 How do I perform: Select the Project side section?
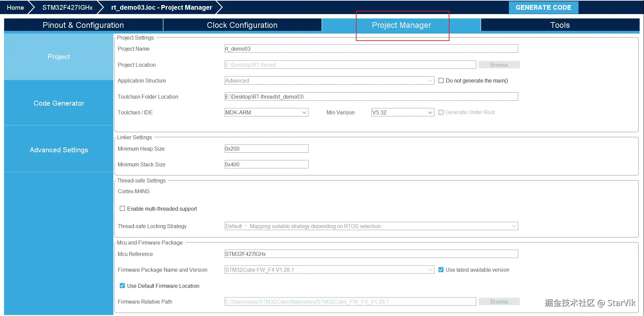click(59, 57)
